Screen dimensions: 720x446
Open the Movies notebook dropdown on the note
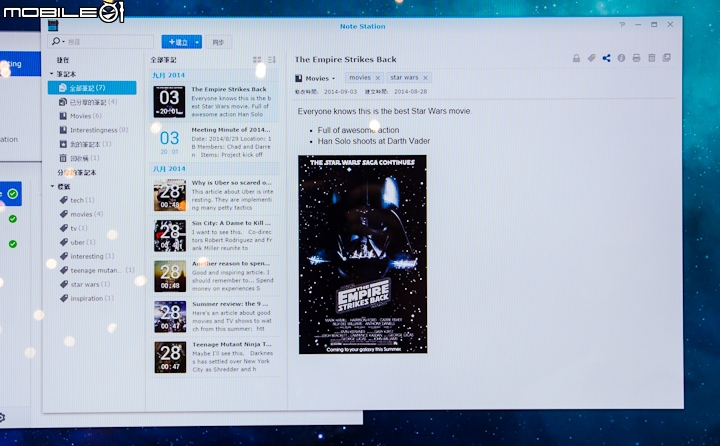pyautogui.click(x=320, y=79)
